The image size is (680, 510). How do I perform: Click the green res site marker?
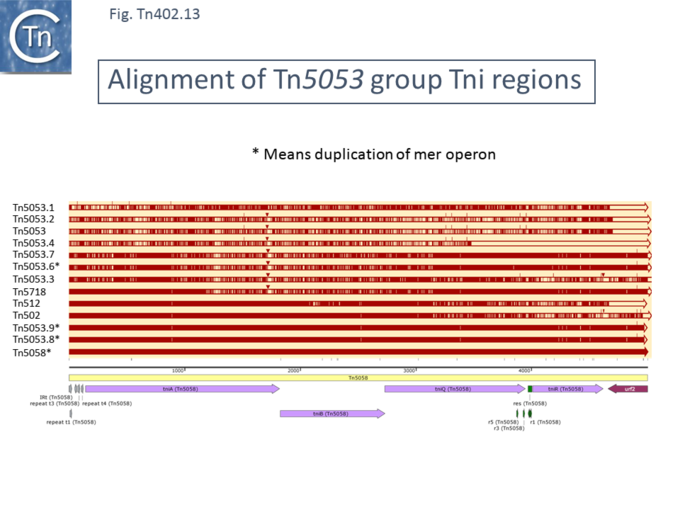tap(530, 388)
